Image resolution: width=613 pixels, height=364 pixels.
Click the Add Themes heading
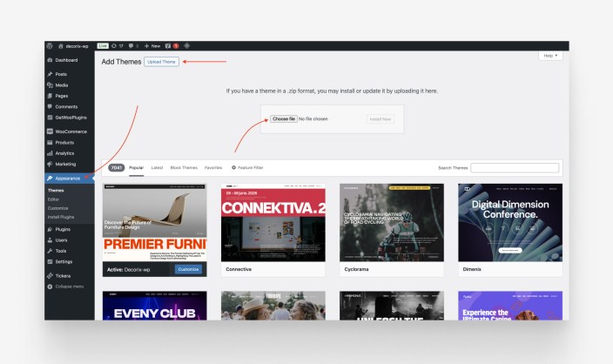tap(121, 62)
